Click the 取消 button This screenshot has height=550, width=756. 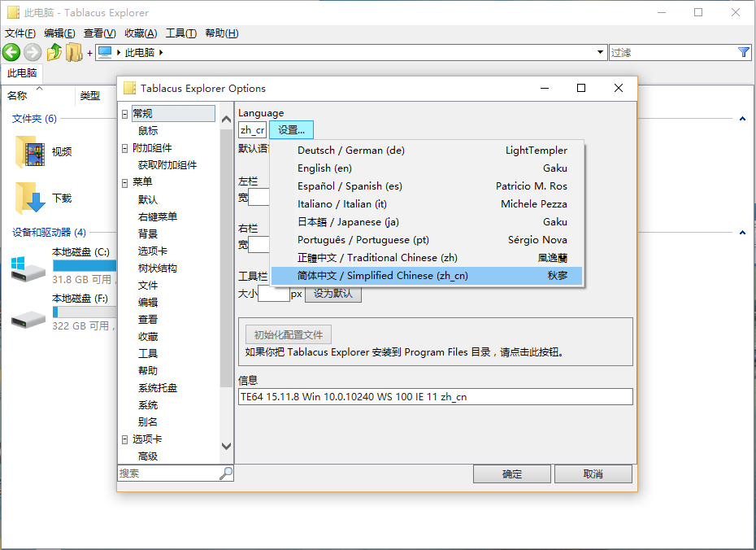(593, 474)
